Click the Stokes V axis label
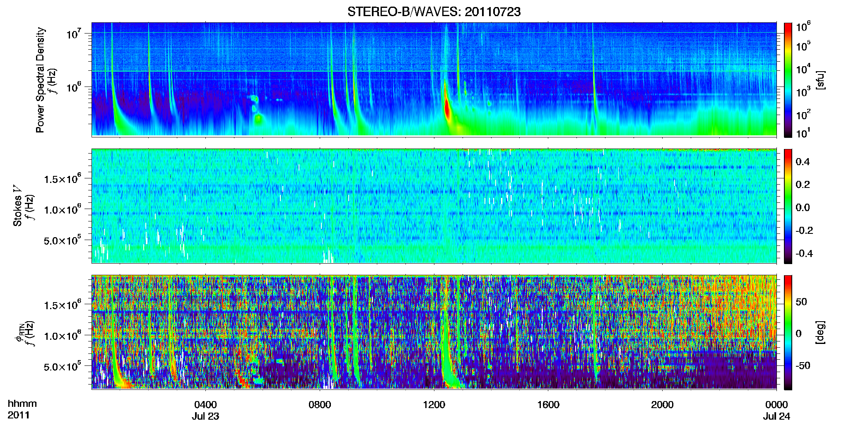The image size is (868, 447). [x=18, y=206]
